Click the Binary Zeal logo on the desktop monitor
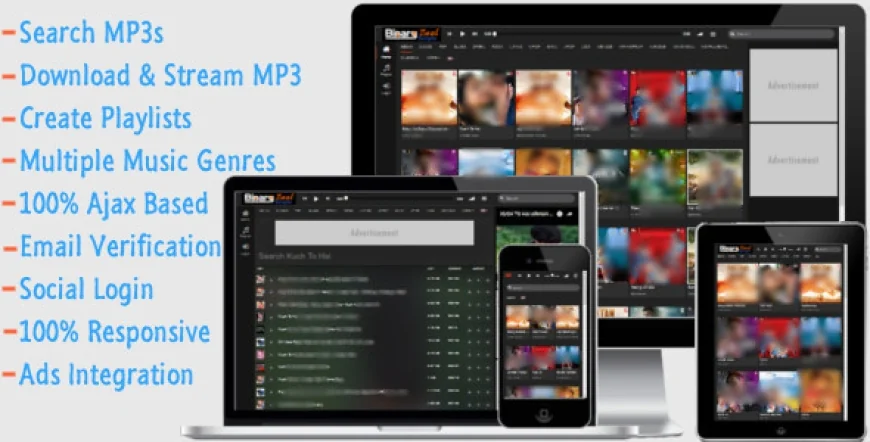The height and width of the screenshot is (442, 870). pos(412,34)
